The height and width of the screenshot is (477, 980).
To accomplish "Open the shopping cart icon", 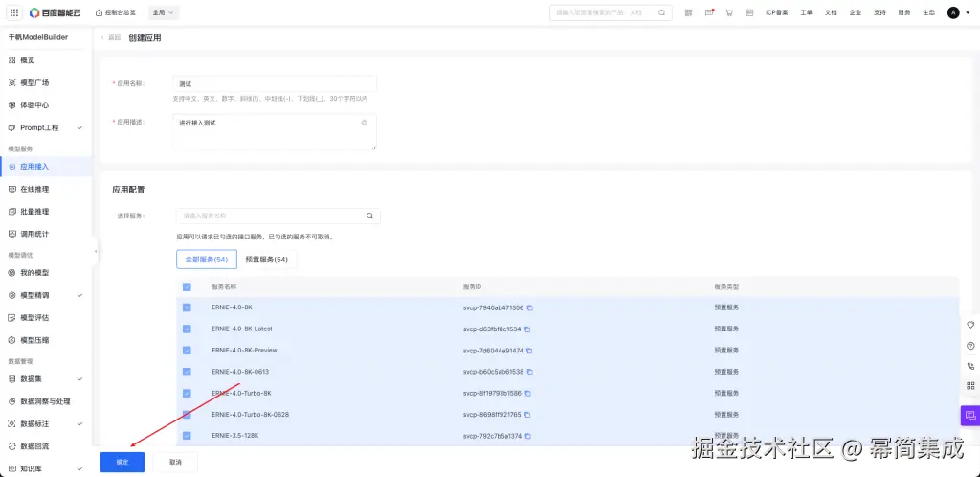I will pyautogui.click(x=729, y=12).
